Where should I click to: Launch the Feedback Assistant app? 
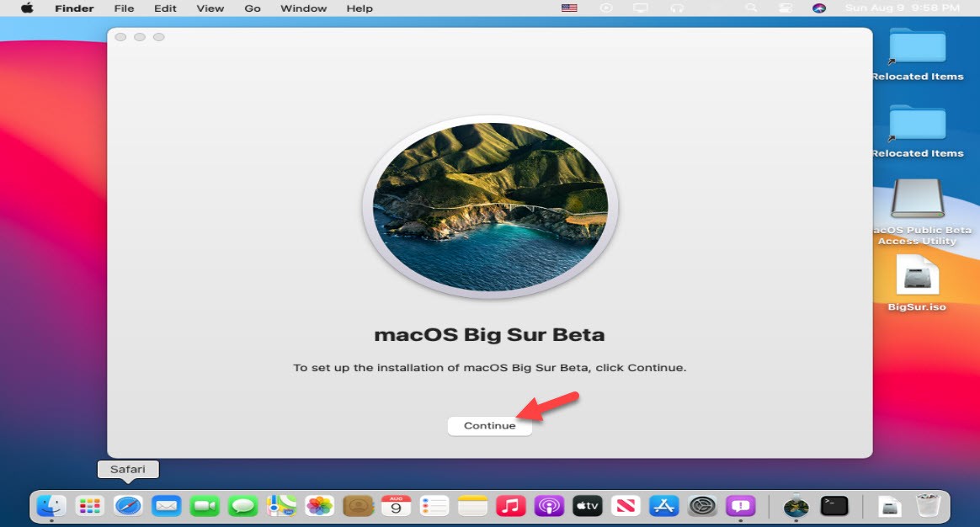pos(740,505)
